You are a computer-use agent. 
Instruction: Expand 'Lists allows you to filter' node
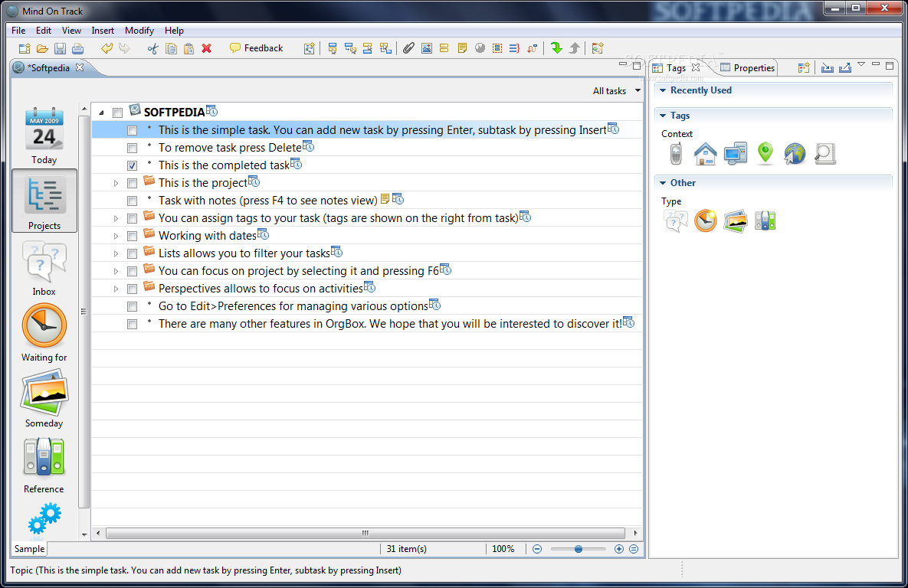(x=116, y=253)
